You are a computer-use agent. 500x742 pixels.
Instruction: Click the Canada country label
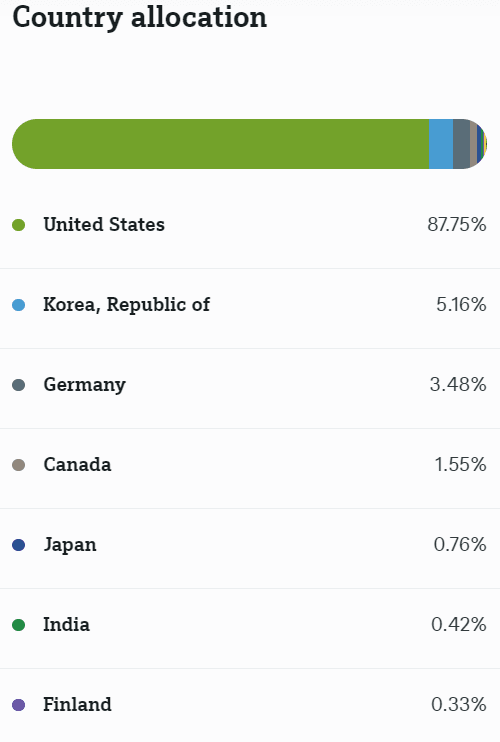pos(78,465)
